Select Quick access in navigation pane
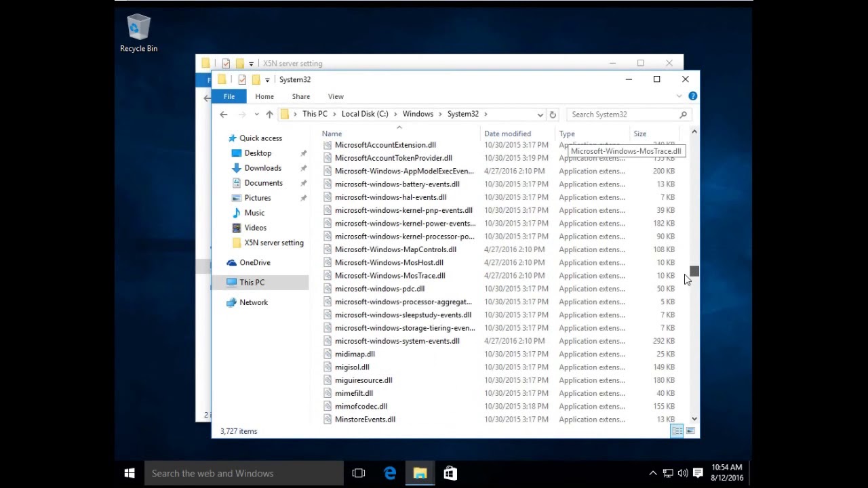 (x=260, y=138)
